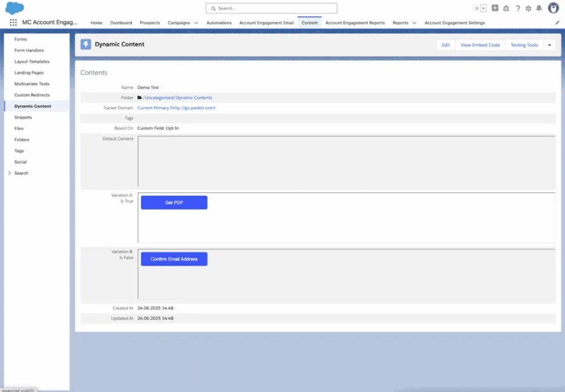Viewport: 565px width, 392px height.
Task: Open Search in the sidebar
Action: (22, 173)
